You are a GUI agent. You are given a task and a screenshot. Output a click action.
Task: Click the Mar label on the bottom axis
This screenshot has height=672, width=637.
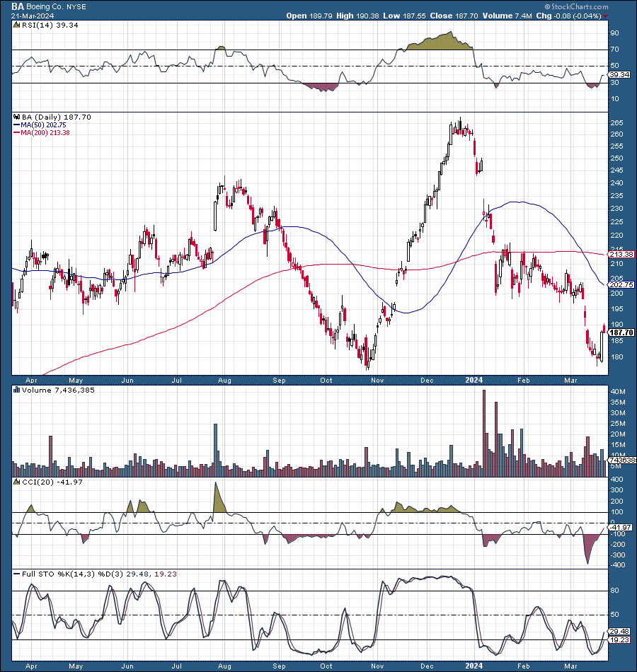(570, 666)
